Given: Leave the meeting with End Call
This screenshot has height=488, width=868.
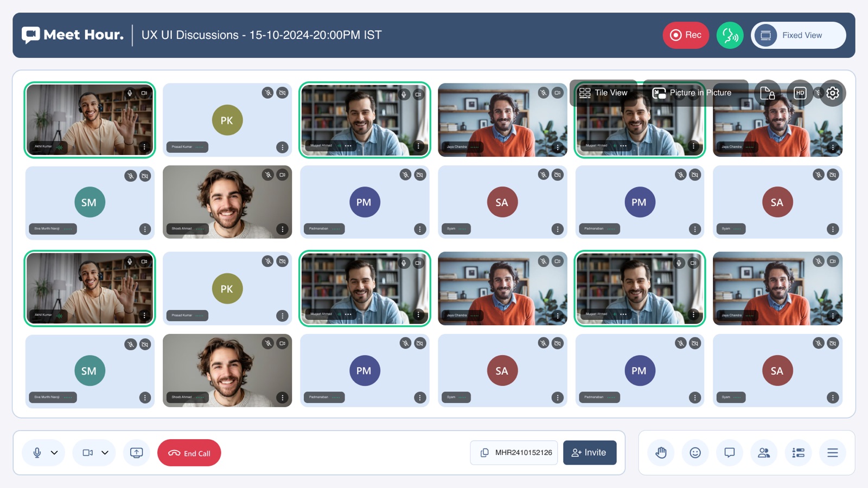Looking at the screenshot, I should pyautogui.click(x=189, y=453).
